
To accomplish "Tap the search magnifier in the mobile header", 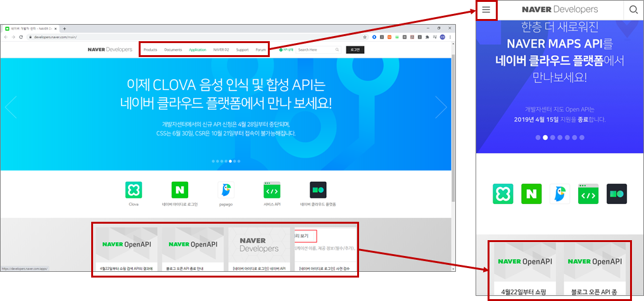I will 635,10.
